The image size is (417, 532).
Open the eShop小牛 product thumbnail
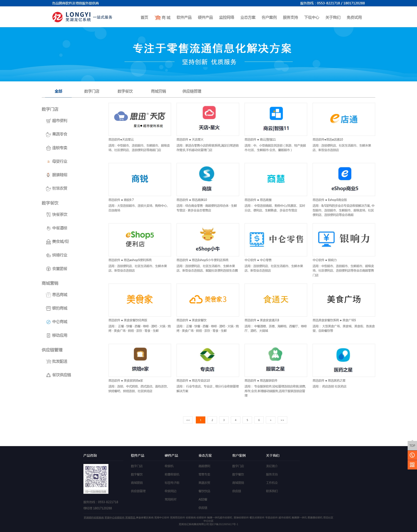pyautogui.click(x=208, y=240)
